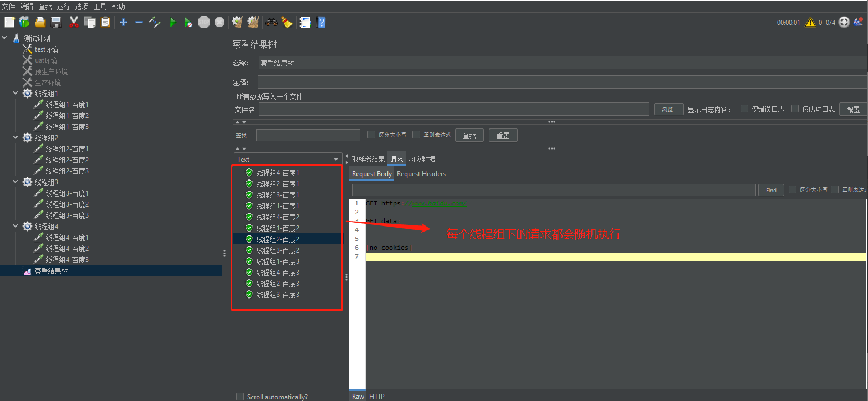The width and height of the screenshot is (868, 401).
Task: Click the blue plus Expand All icon
Action: coord(123,22)
